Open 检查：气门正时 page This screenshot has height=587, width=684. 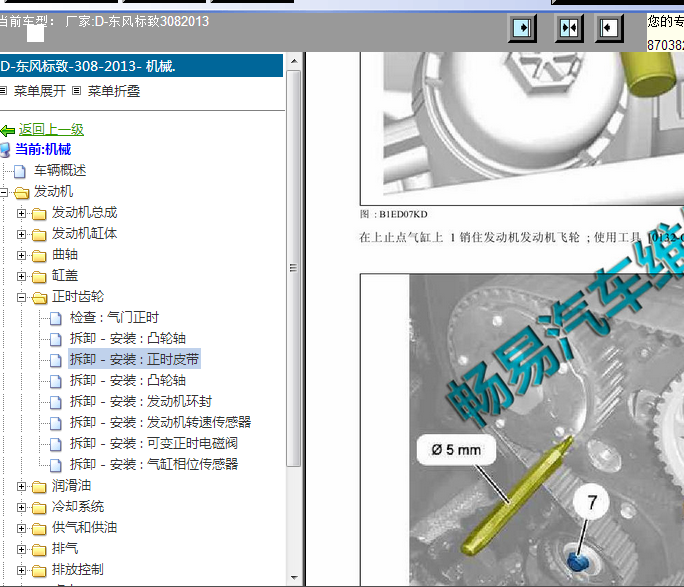(114, 317)
